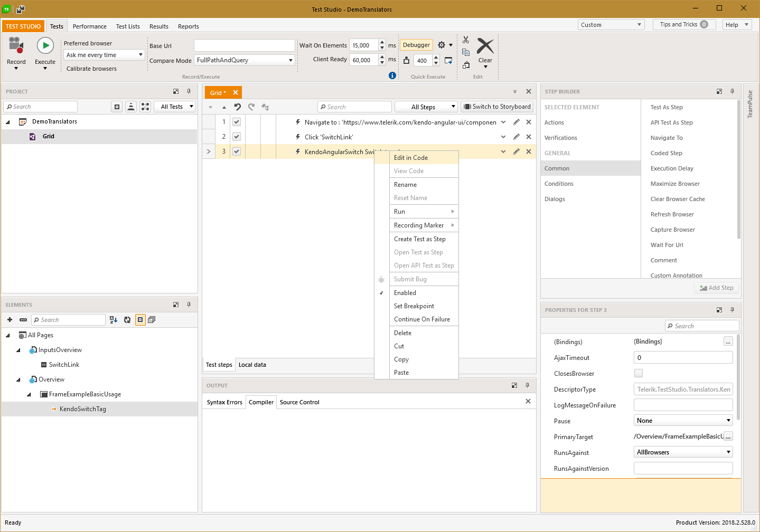The width and height of the screenshot is (760, 532).
Task: Click the collapse all icon in Project panel
Action: pos(117,107)
